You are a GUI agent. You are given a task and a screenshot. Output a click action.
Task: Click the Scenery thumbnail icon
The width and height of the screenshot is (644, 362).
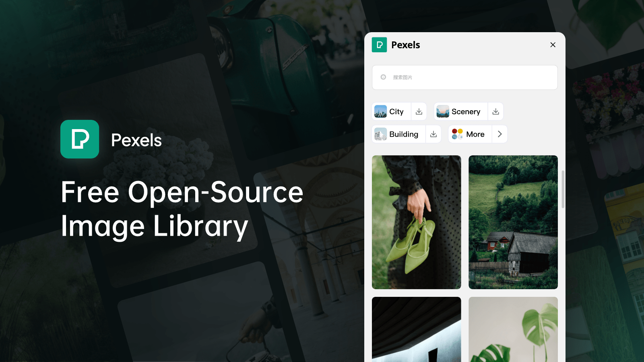point(443,111)
